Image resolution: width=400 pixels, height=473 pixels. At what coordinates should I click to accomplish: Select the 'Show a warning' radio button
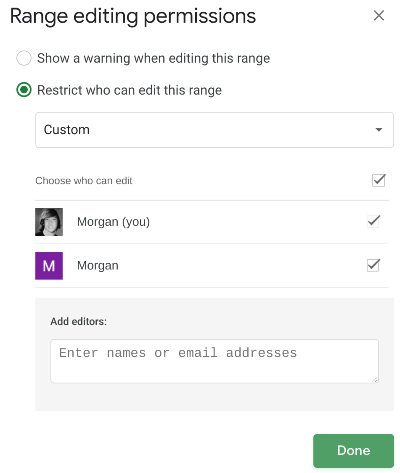24,58
